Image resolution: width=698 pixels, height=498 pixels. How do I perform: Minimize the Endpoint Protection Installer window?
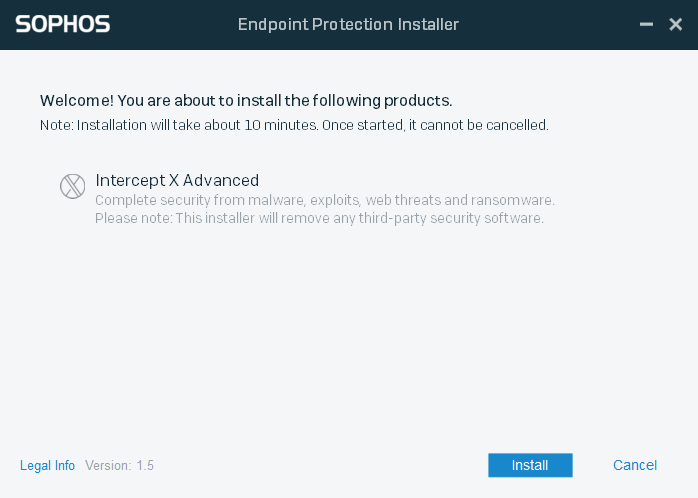[645, 24]
